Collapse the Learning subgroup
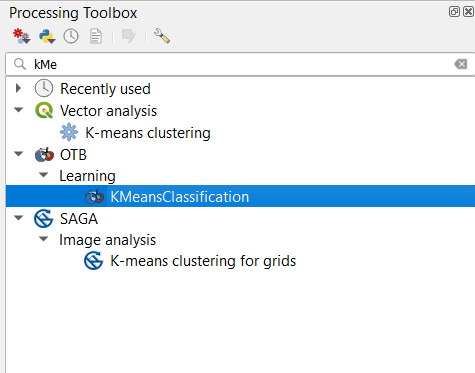This screenshot has width=475, height=373. [x=44, y=175]
